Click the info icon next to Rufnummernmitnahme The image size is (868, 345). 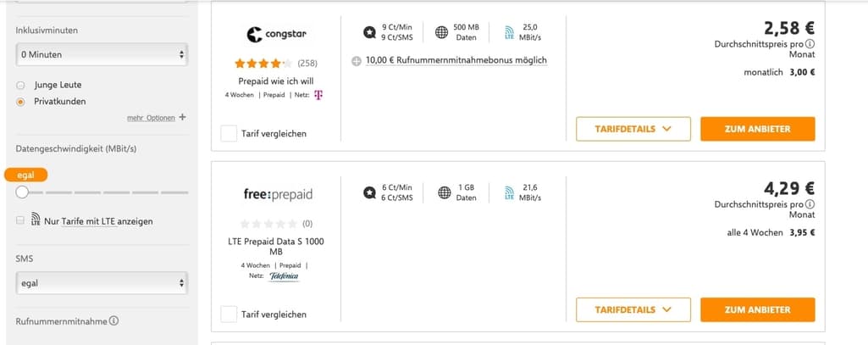coord(113,320)
